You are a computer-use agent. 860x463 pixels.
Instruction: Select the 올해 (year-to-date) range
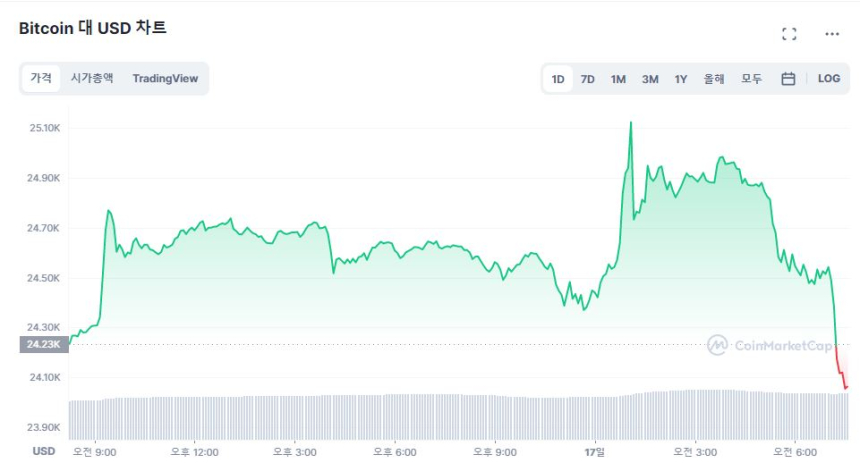click(x=713, y=79)
